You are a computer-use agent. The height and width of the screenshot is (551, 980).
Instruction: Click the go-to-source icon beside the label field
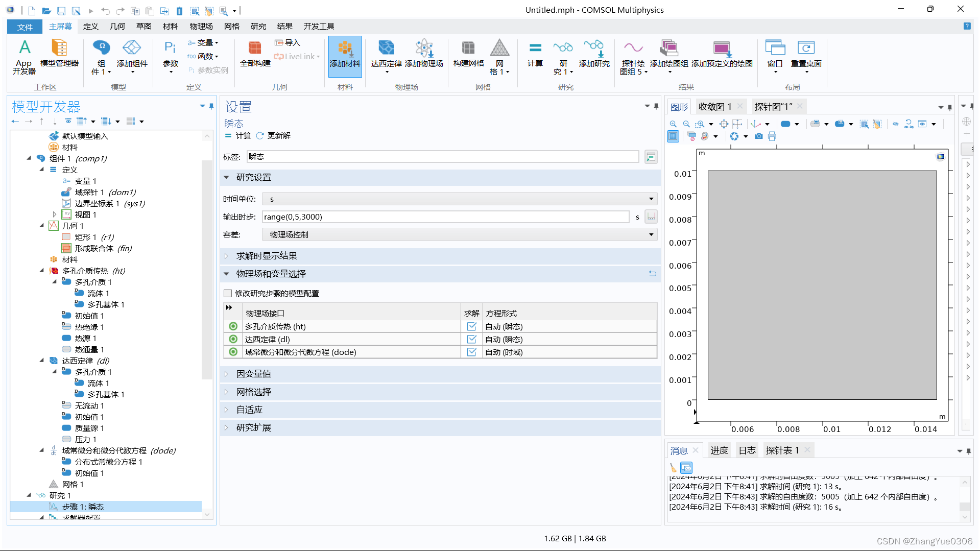(x=651, y=157)
